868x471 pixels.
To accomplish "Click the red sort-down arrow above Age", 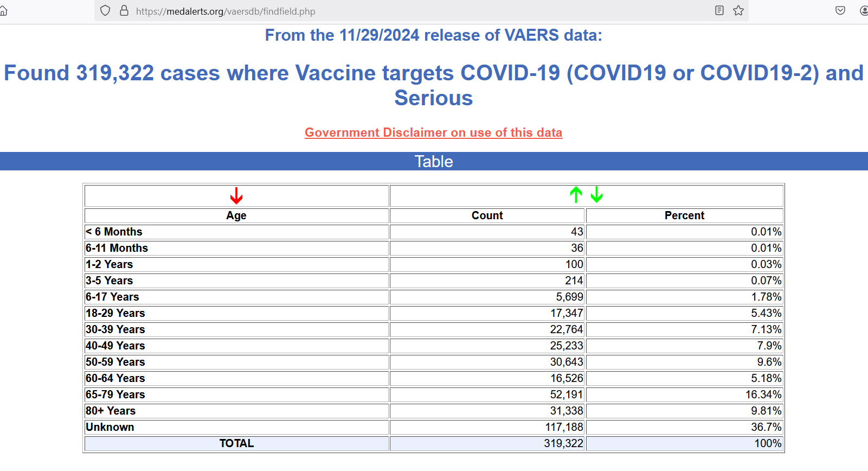I will coord(236,195).
